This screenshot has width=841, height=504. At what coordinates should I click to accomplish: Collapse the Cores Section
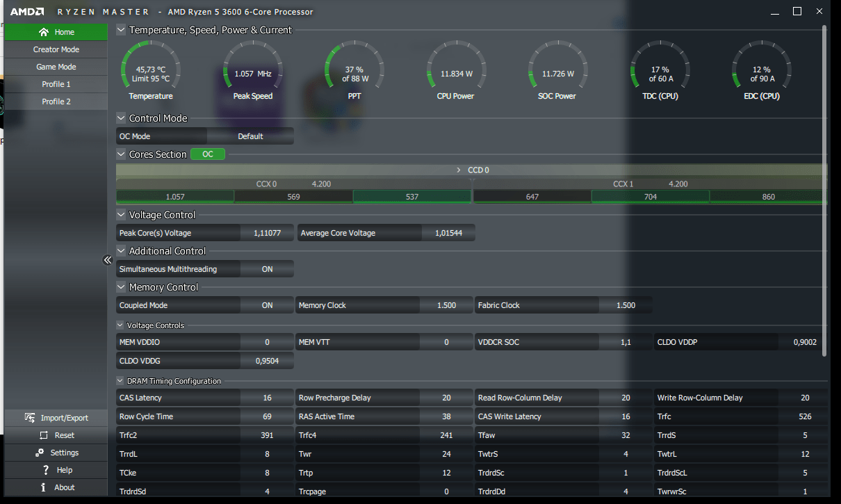point(121,154)
